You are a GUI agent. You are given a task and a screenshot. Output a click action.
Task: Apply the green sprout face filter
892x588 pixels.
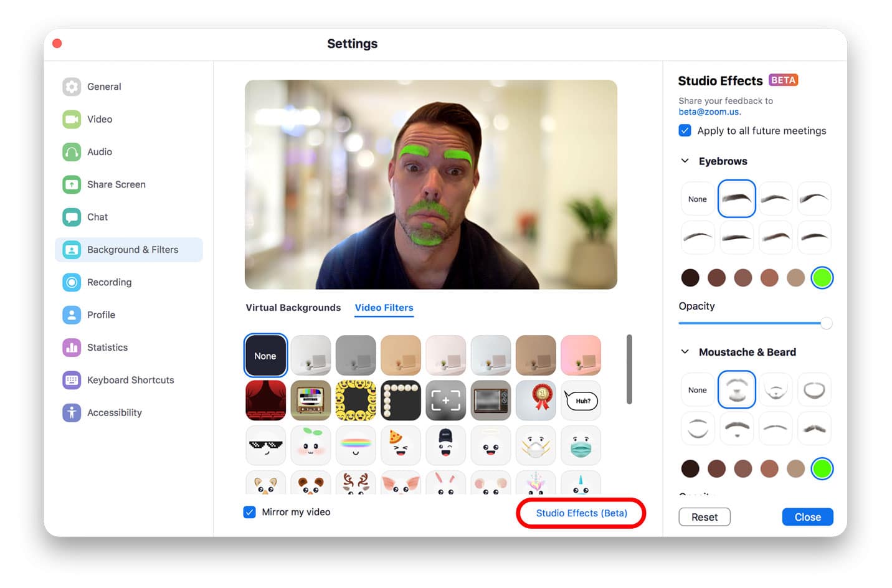tap(310, 445)
